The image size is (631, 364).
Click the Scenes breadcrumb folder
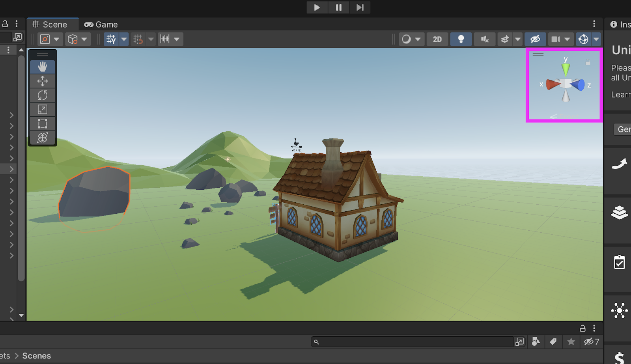36,356
